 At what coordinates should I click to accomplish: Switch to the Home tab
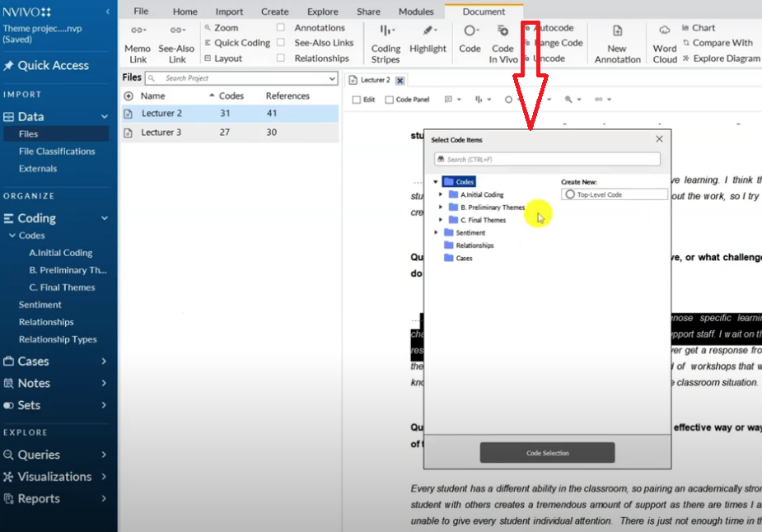185,12
